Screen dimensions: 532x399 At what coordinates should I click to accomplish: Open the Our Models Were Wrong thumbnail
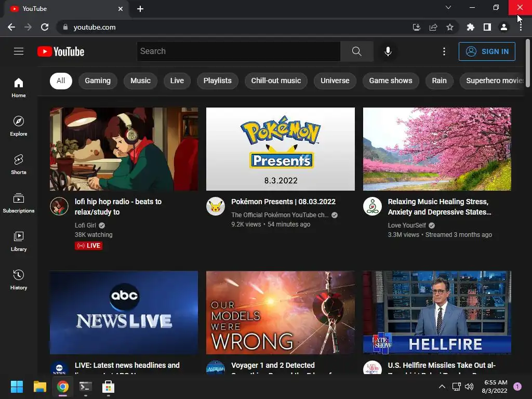pos(280,312)
